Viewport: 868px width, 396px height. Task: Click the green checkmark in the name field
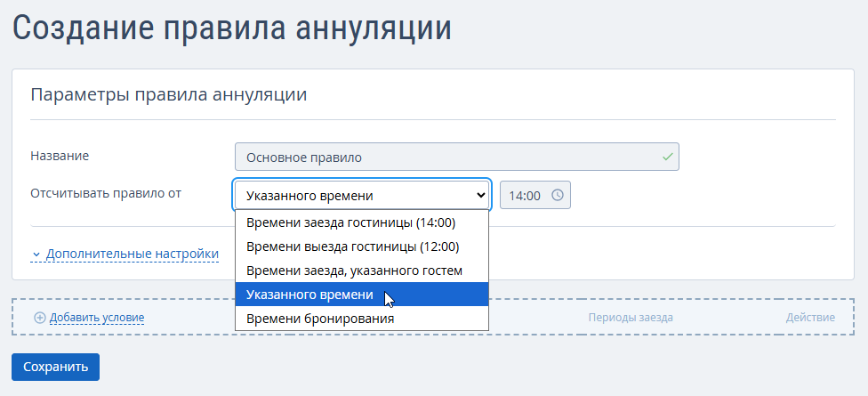668,157
